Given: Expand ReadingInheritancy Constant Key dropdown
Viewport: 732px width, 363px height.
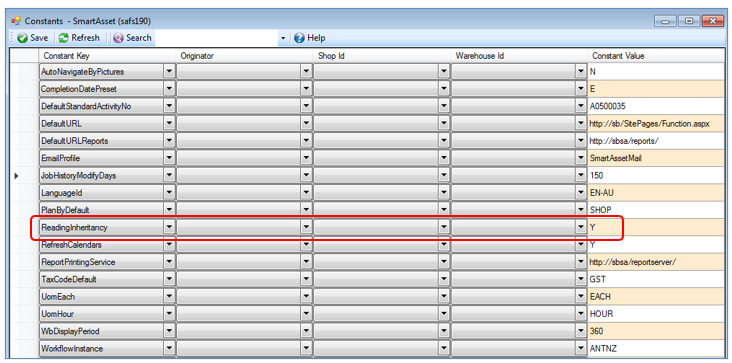Looking at the screenshot, I should pyautogui.click(x=169, y=227).
